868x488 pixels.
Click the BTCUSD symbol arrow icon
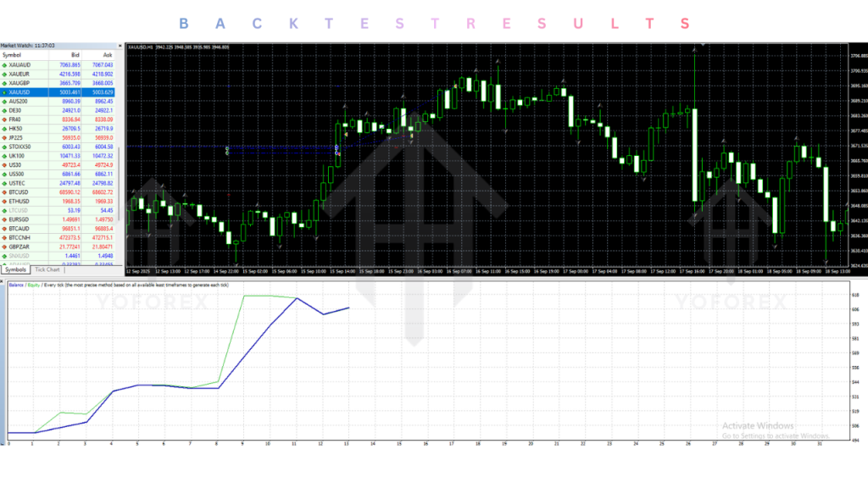[5, 192]
